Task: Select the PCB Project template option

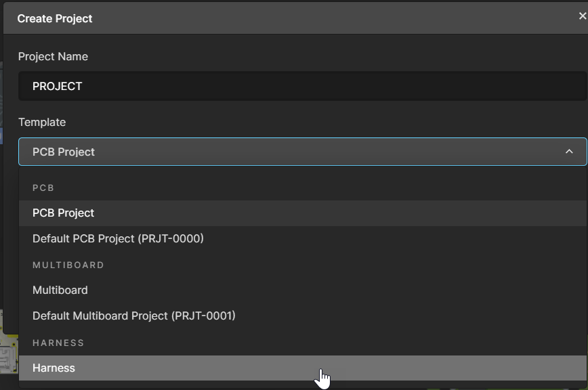Action: click(x=64, y=213)
